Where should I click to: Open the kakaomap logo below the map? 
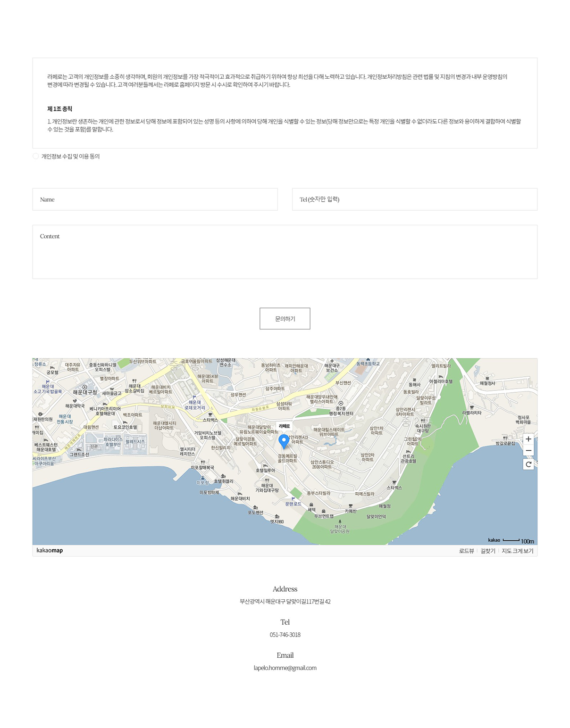click(x=50, y=550)
